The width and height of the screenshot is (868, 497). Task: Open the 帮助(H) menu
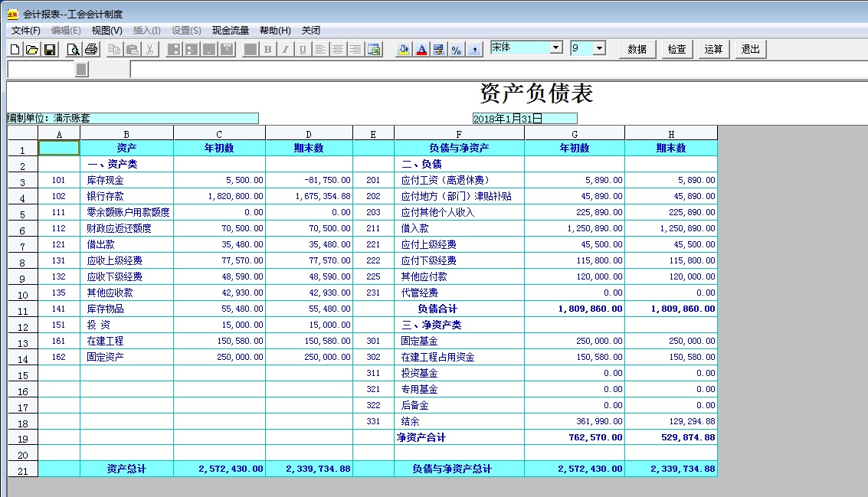[x=275, y=31]
